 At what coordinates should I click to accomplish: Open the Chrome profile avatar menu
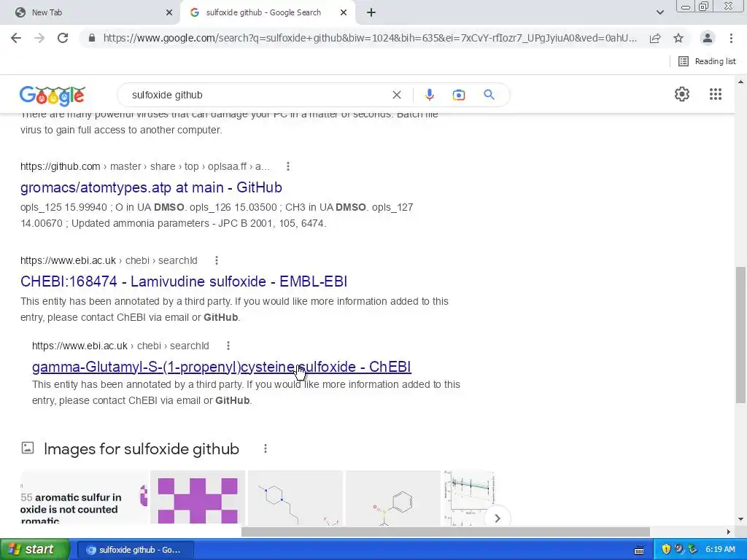(x=708, y=38)
